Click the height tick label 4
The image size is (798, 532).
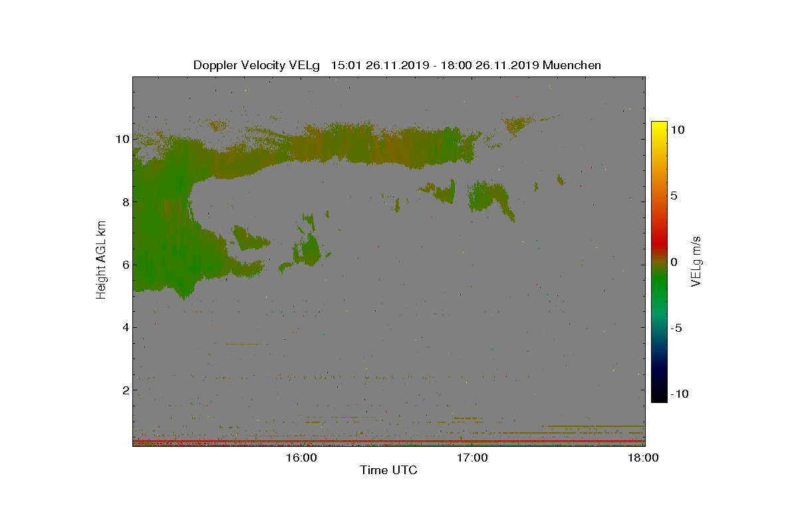[x=125, y=327]
